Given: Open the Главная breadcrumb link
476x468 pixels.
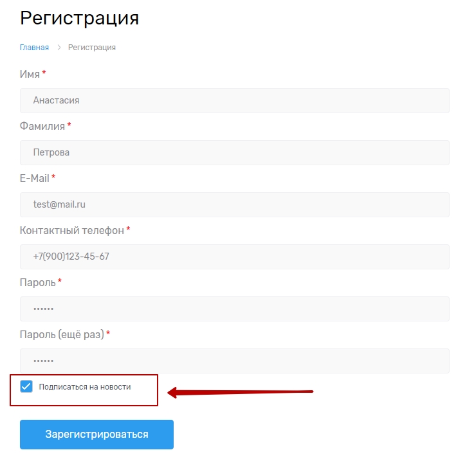Looking at the screenshot, I should click(34, 48).
